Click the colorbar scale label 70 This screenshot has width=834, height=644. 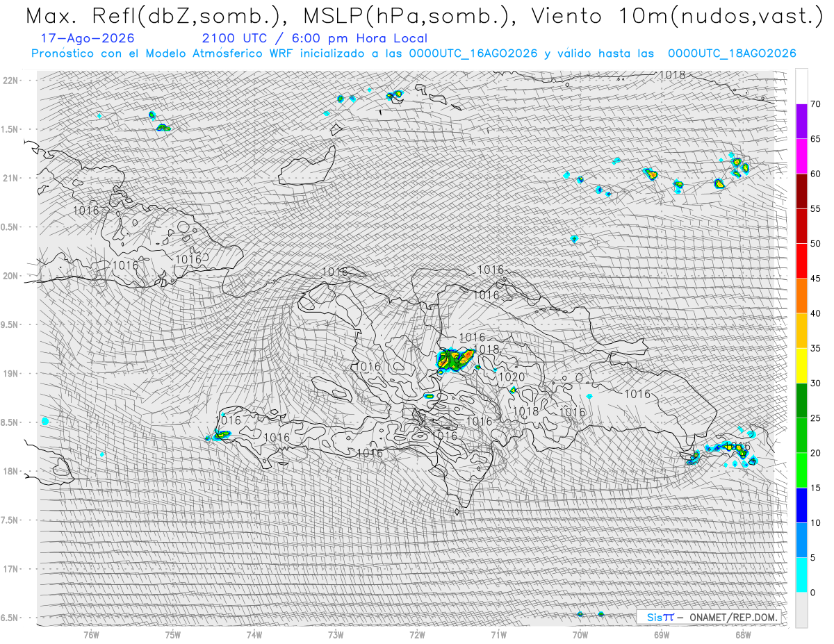pyautogui.click(x=815, y=104)
